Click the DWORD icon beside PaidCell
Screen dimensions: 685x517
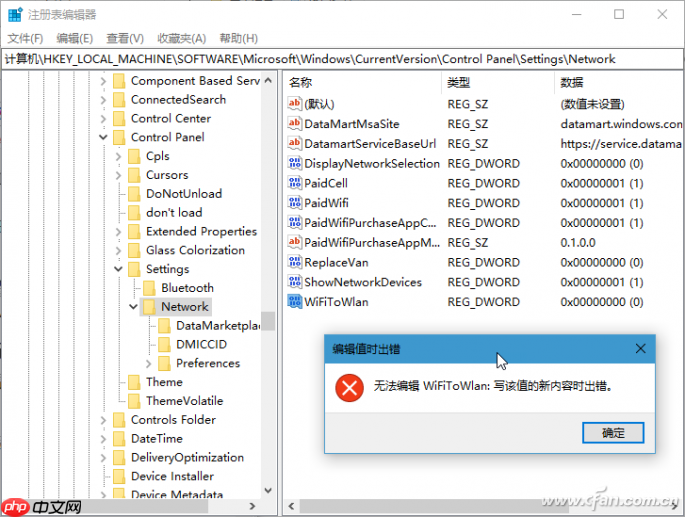coord(294,183)
